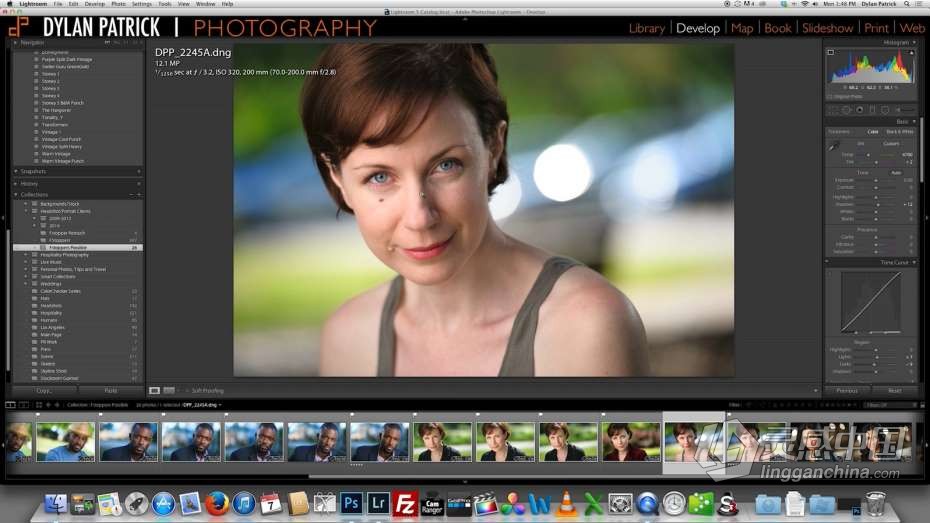Screen dimensions: 930x523
Task: Collapse the Tone Curve panel
Action: (x=914, y=262)
